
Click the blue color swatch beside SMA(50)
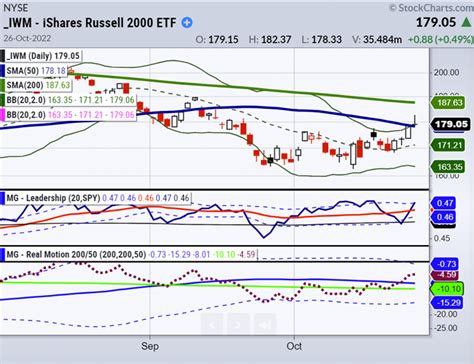click(2, 71)
